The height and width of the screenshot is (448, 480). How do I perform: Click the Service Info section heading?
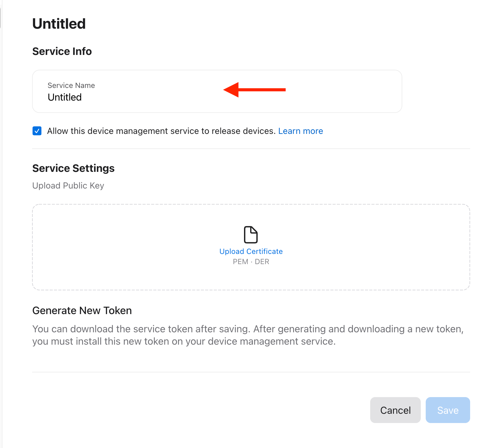point(62,51)
